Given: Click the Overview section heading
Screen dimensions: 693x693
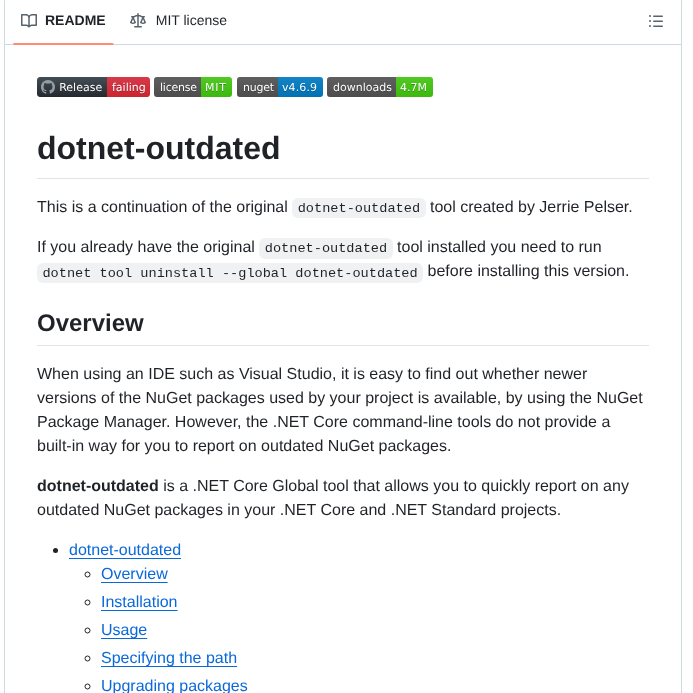Looking at the screenshot, I should point(90,323).
